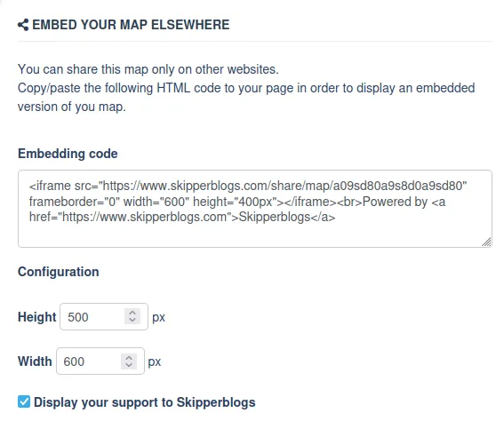Click inside the Embedding code textarea
This screenshot has width=504, height=429.
click(255, 209)
